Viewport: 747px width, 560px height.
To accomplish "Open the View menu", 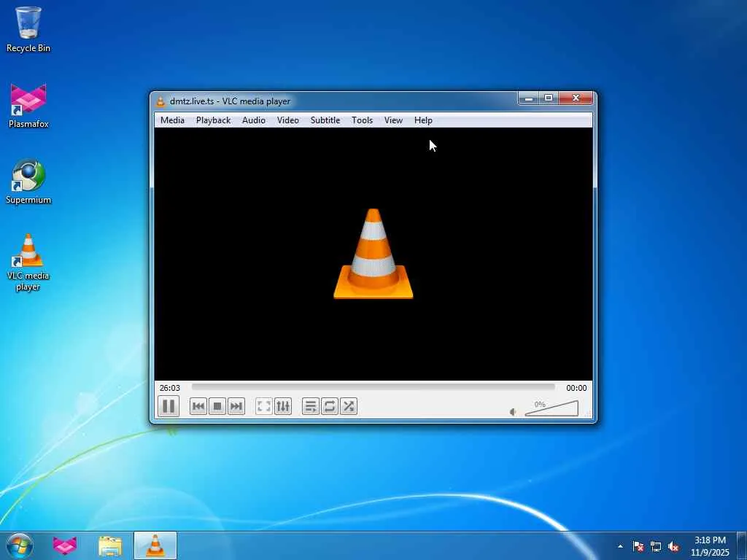I will 393,120.
